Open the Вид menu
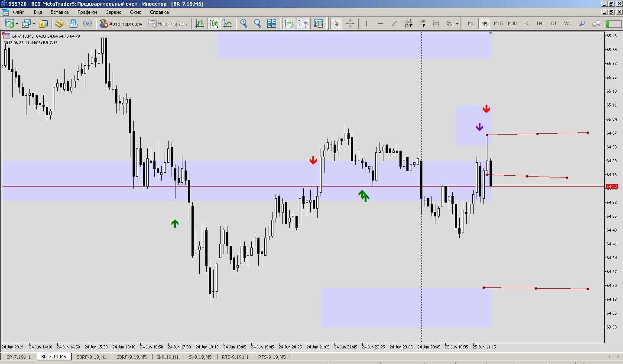623x364 pixels. coord(38,12)
